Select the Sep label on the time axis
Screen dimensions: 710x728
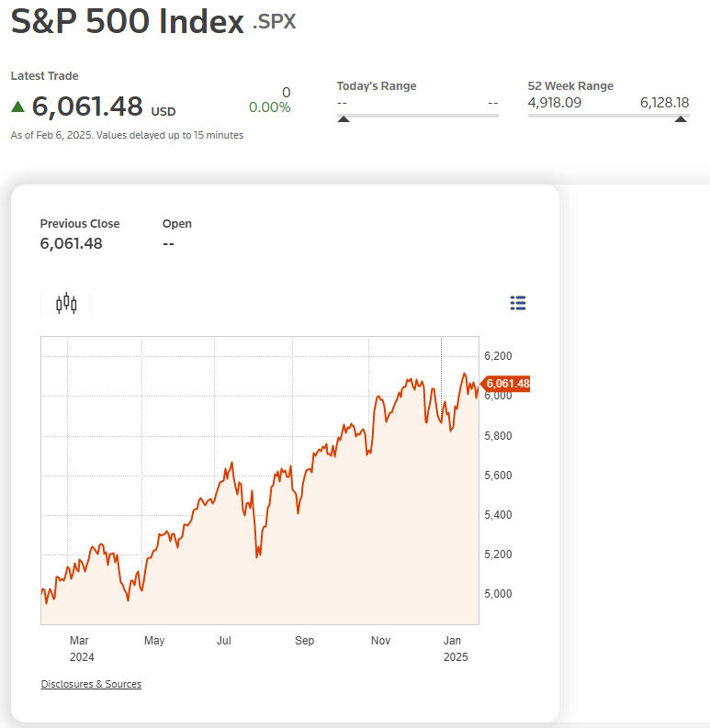[x=304, y=641]
